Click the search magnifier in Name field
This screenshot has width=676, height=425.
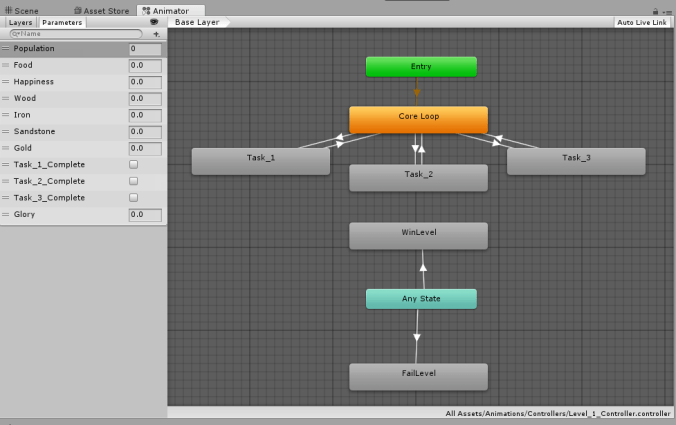pyautogui.click(x=11, y=34)
